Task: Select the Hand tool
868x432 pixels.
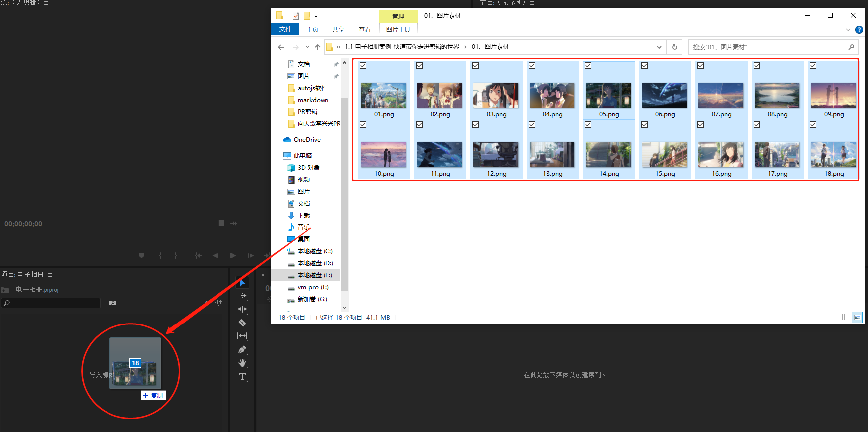Action: click(242, 363)
